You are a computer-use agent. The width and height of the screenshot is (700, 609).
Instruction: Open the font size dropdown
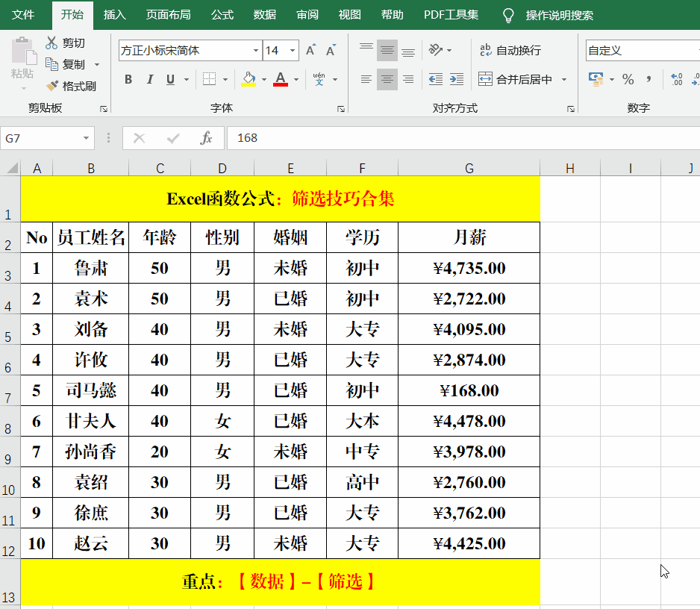pyautogui.click(x=293, y=51)
